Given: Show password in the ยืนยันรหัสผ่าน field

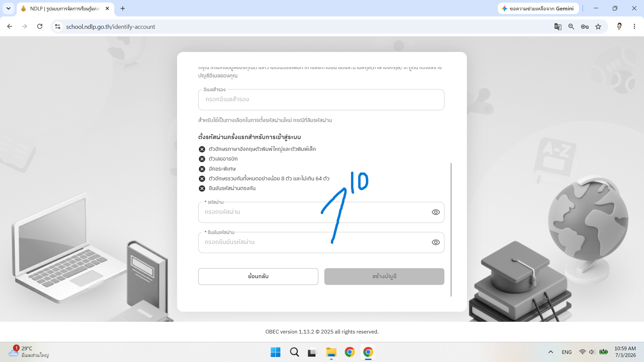Looking at the screenshot, I should 436,242.
